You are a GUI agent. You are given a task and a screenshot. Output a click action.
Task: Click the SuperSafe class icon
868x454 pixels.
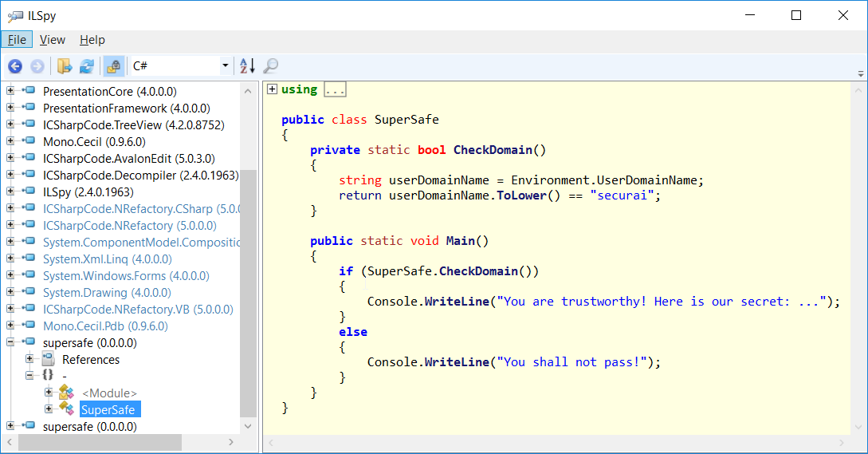[x=66, y=409]
